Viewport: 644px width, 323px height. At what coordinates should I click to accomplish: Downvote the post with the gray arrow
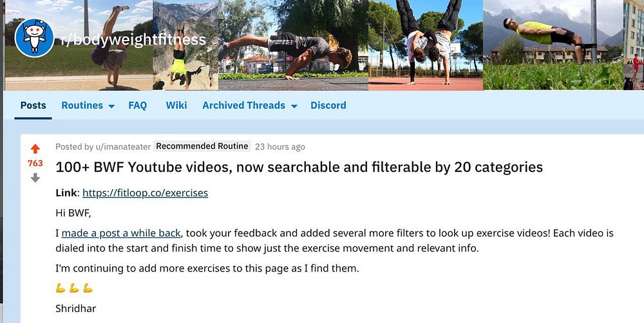coord(35,178)
